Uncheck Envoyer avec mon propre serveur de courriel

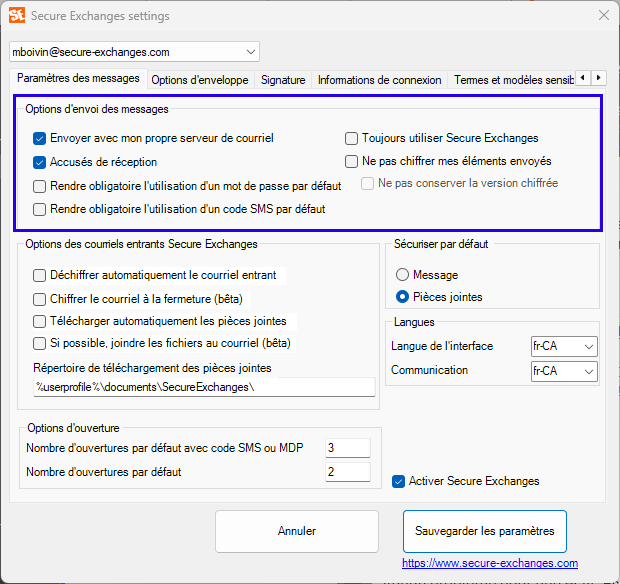(40, 138)
